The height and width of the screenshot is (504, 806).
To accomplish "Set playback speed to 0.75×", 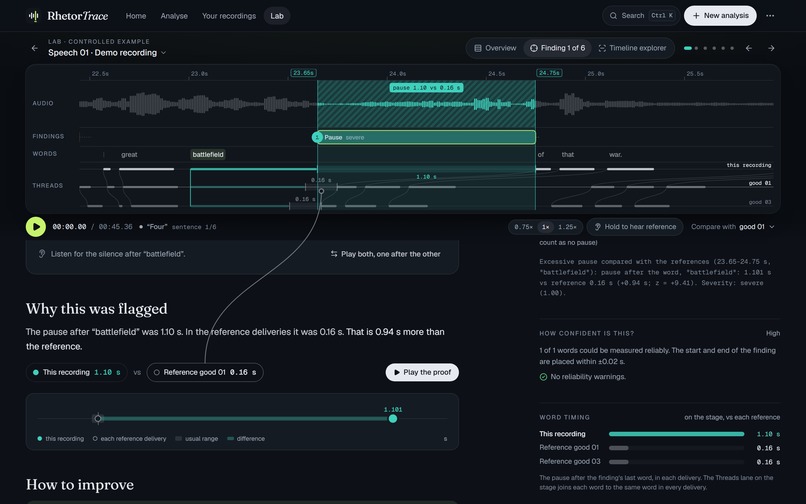I will click(x=523, y=227).
